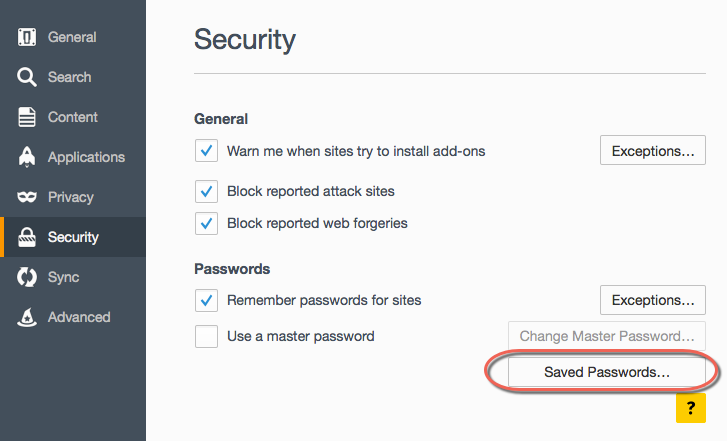Open the Privacy preferences tab label
Screen dimensions: 727x441
click(x=70, y=197)
